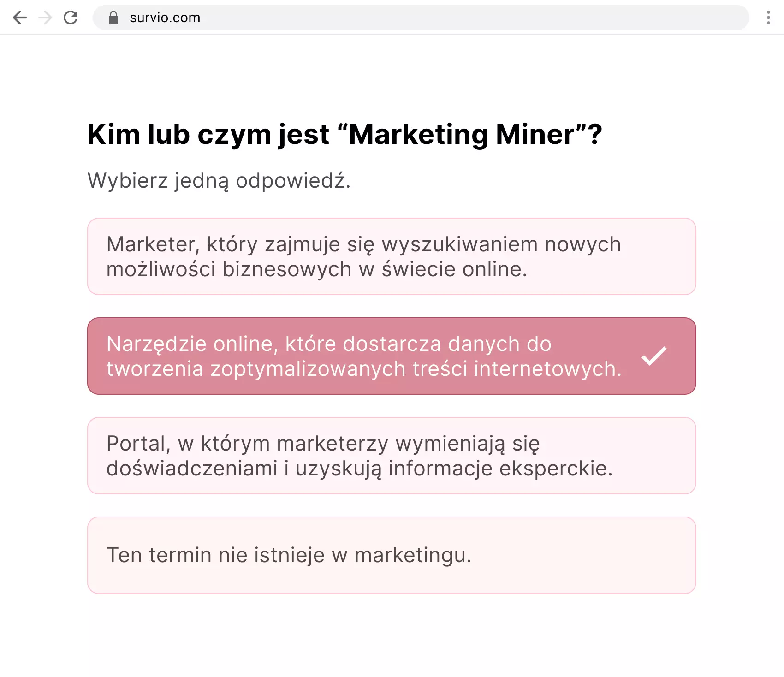Click the survio.com domain text
The height and width of the screenshot is (677, 784).
164,18
